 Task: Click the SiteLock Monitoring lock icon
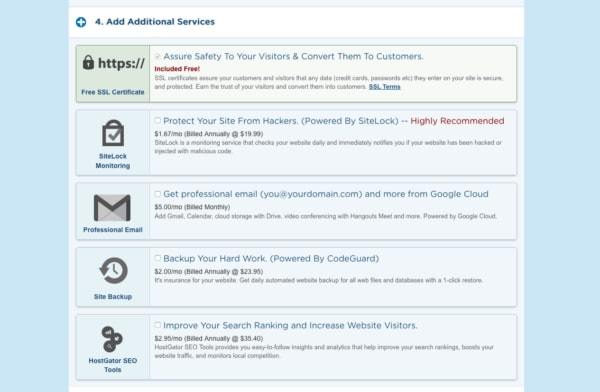[x=113, y=133]
